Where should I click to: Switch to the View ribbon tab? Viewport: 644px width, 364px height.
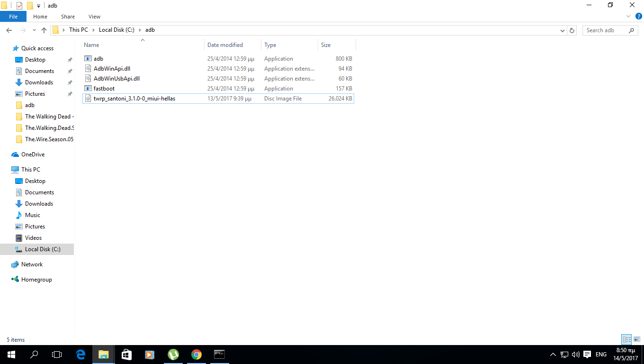94,17
